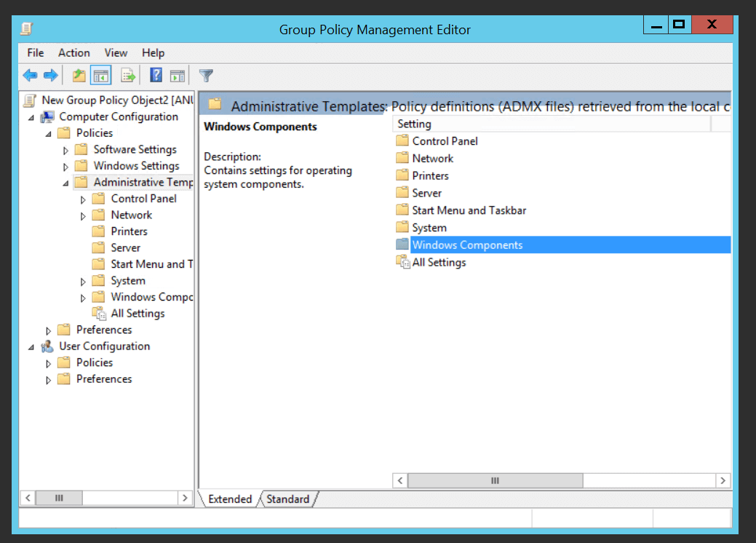Screen dimensions: 756x543
Task: Select All Settings in the right pane
Action: (439, 263)
